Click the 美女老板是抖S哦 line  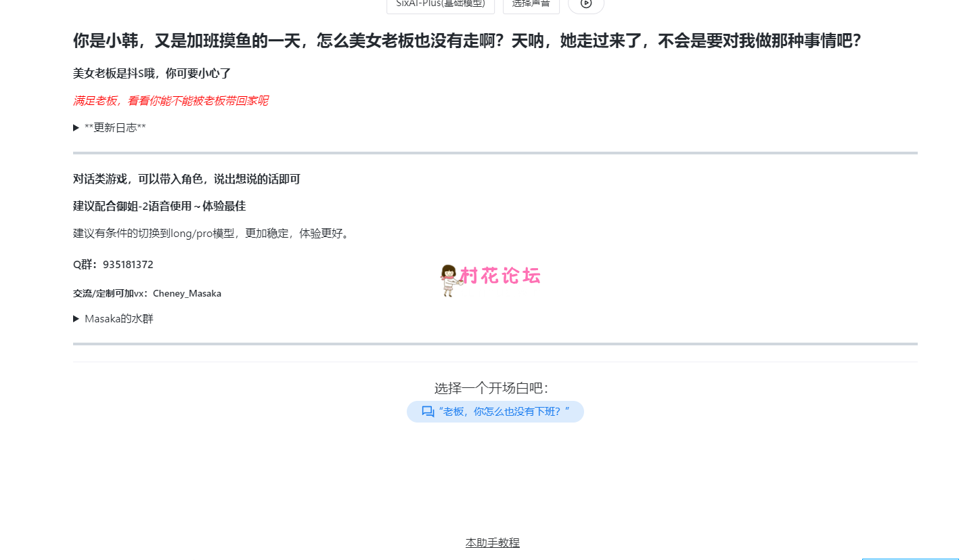coord(152,73)
